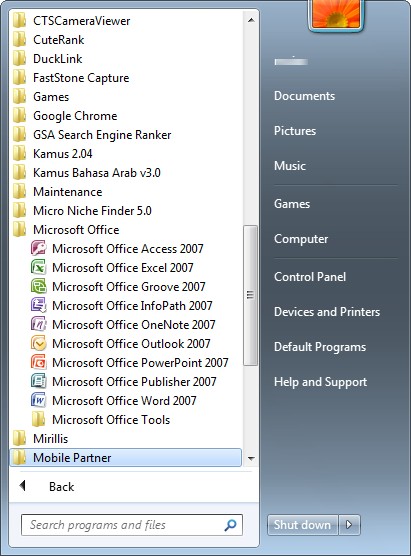The image size is (411, 556).
Task: Click the Shut down button
Action: [302, 524]
